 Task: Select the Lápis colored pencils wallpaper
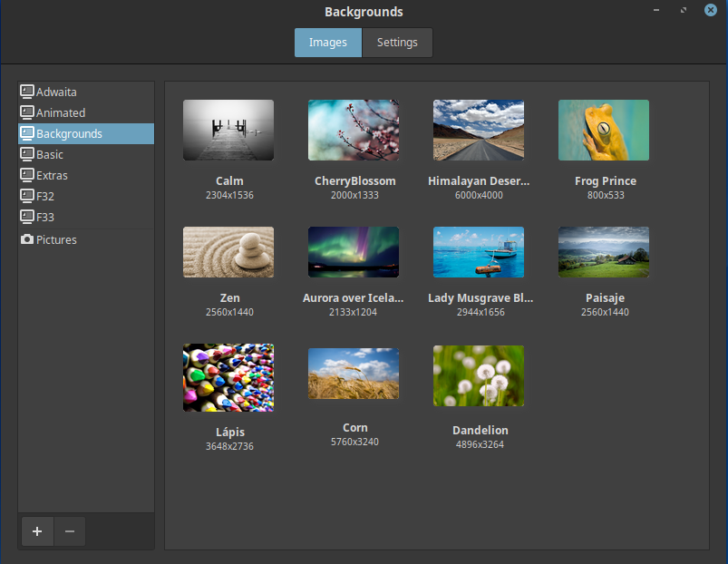click(228, 377)
